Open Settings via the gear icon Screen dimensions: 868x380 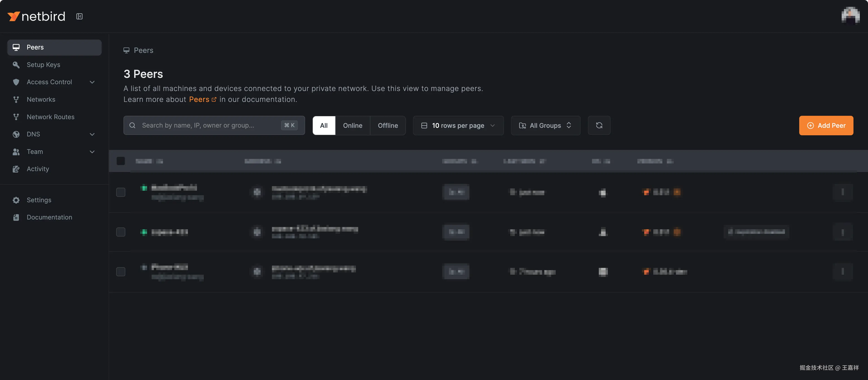tap(16, 200)
